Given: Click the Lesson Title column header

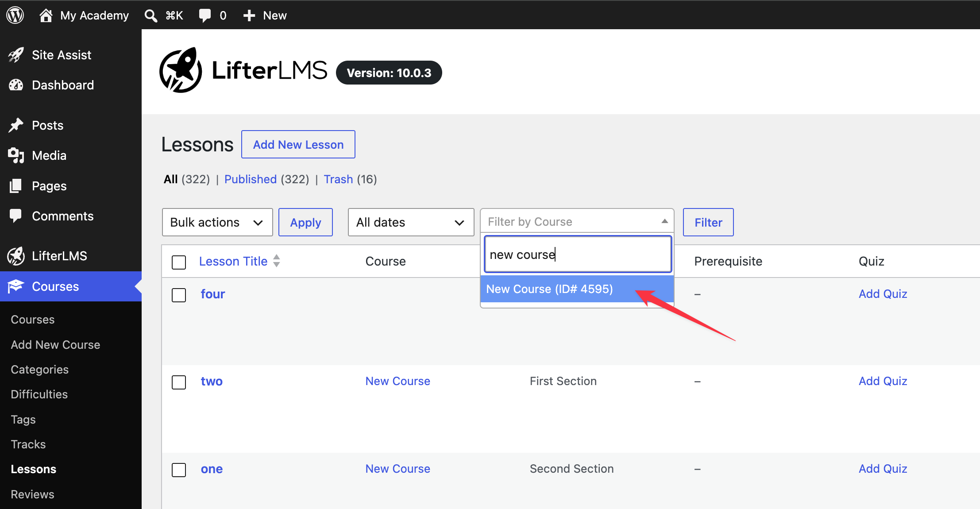Looking at the screenshot, I should click(233, 261).
